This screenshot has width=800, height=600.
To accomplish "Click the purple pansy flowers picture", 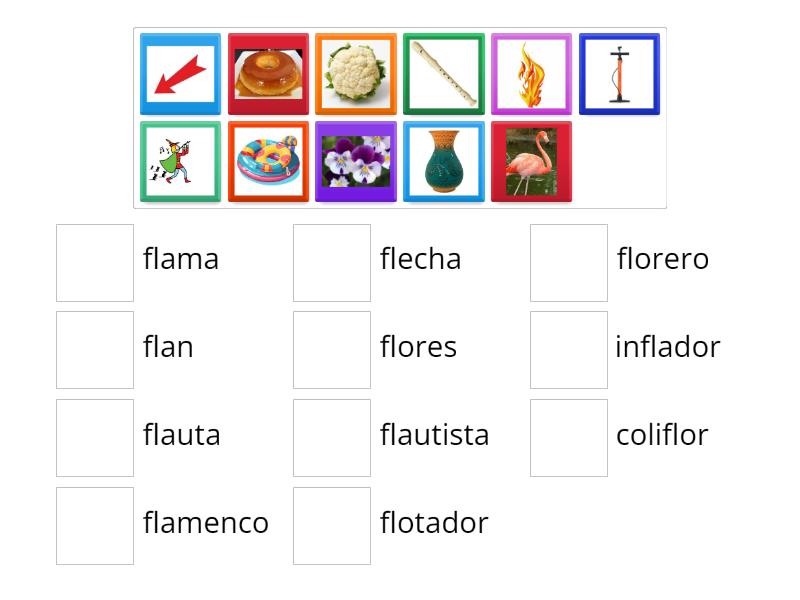I will pyautogui.click(x=356, y=160).
